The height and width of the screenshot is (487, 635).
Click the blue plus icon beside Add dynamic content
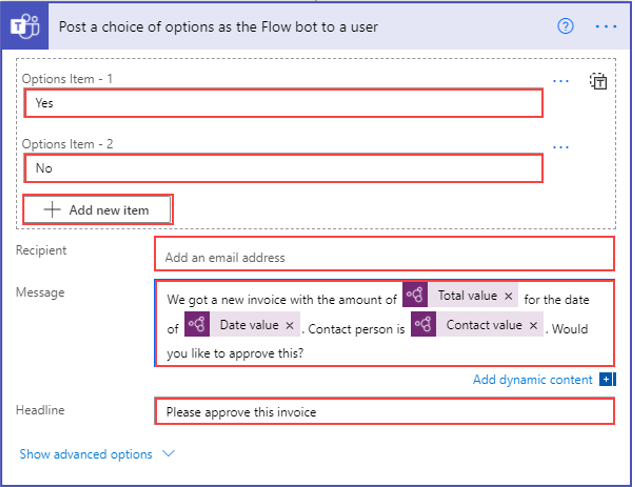[x=606, y=379]
